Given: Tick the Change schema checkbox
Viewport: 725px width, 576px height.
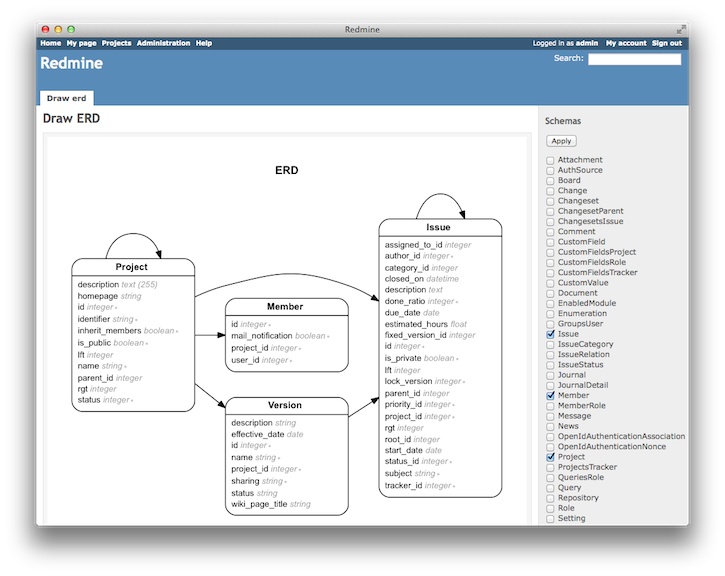Looking at the screenshot, I should pyautogui.click(x=550, y=191).
